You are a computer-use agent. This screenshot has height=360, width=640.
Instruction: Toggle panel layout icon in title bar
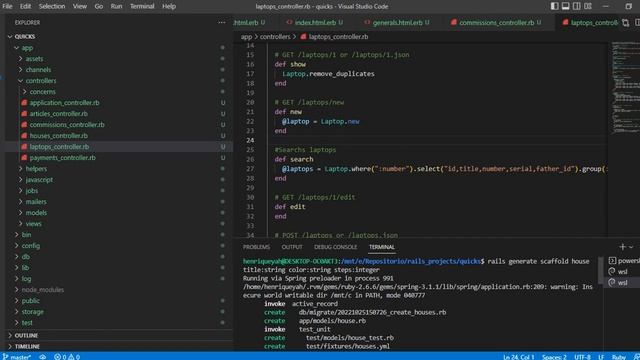tap(565, 6)
